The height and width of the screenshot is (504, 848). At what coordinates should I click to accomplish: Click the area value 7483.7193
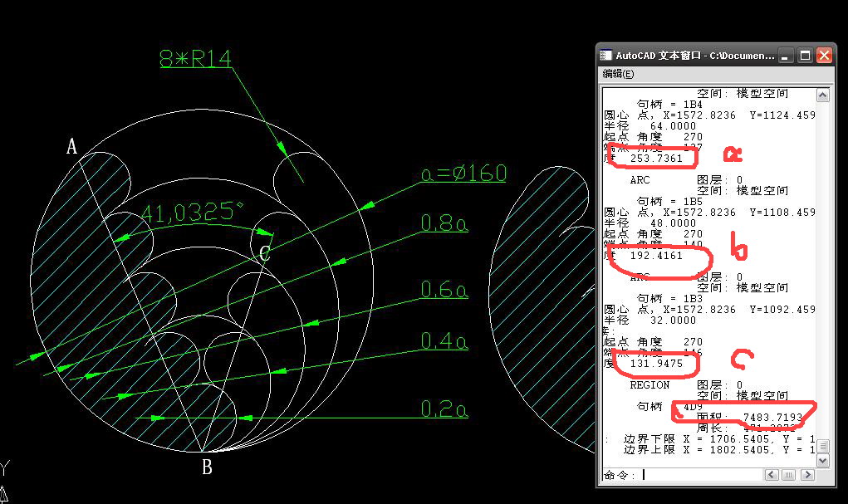tap(772, 418)
